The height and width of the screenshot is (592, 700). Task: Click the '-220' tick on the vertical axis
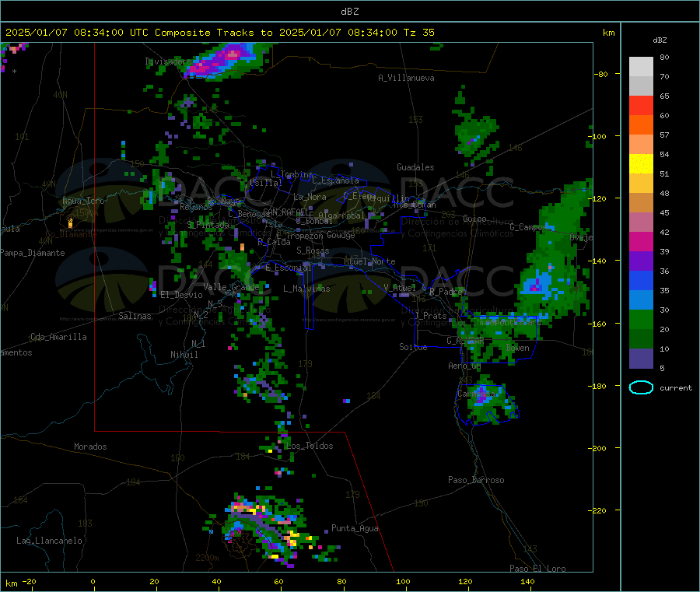coord(599,511)
